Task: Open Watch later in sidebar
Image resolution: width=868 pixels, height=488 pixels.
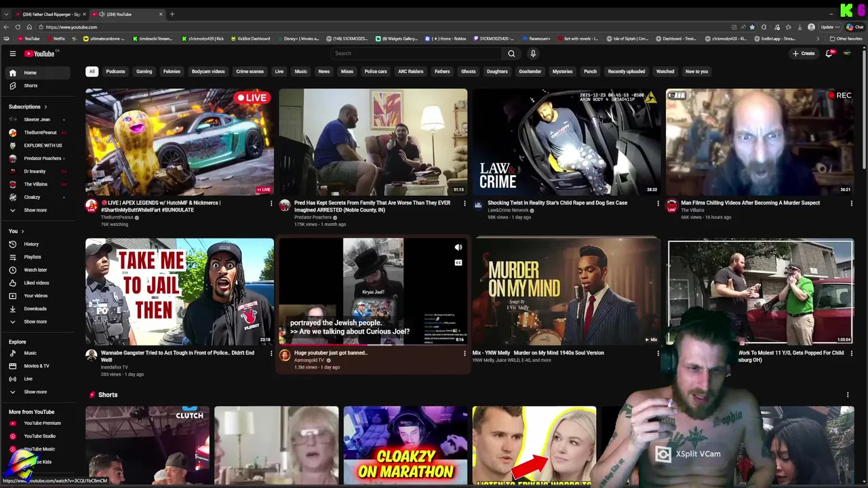Action: (37, 270)
